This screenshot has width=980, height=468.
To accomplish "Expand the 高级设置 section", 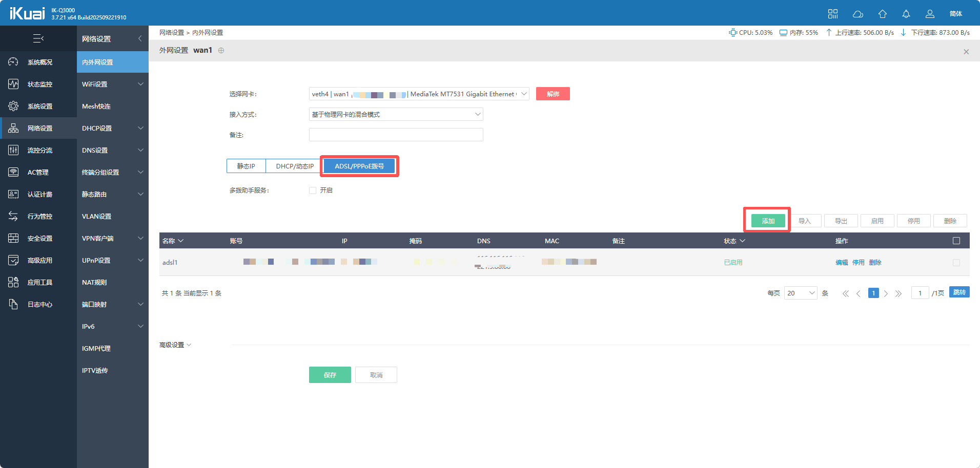I will 175,345.
